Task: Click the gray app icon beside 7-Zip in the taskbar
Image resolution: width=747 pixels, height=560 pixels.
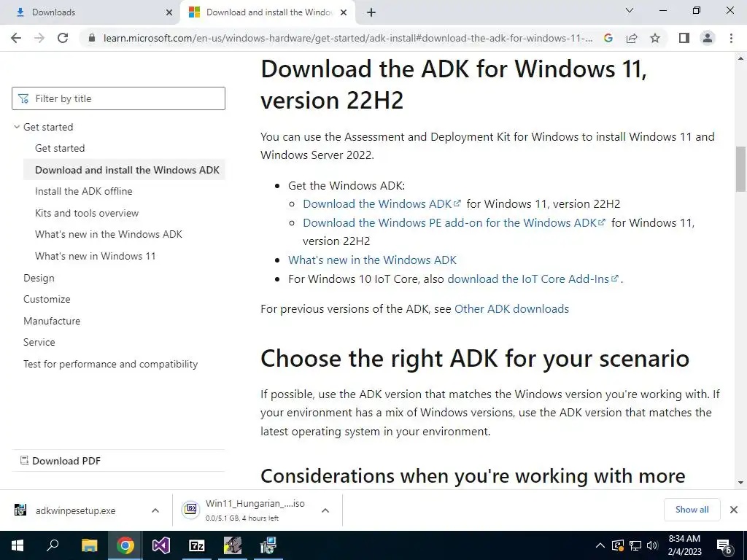Action: pos(233,545)
